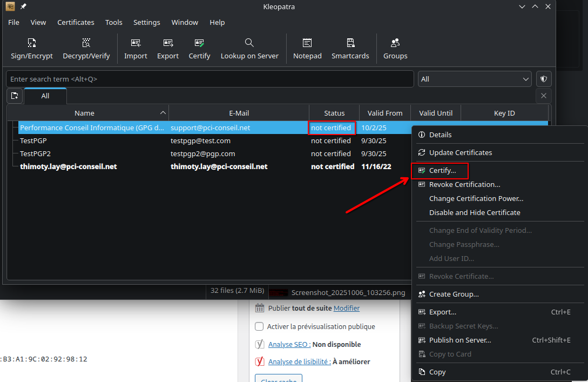Viewport: 588px width, 382px height.
Task: Open the Smartcards view
Action: (x=350, y=43)
